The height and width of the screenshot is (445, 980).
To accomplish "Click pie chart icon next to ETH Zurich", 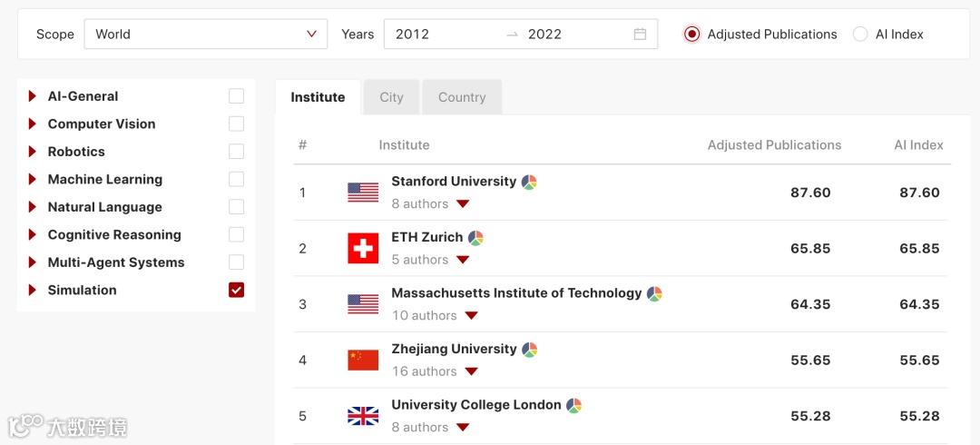I will tap(475, 238).
